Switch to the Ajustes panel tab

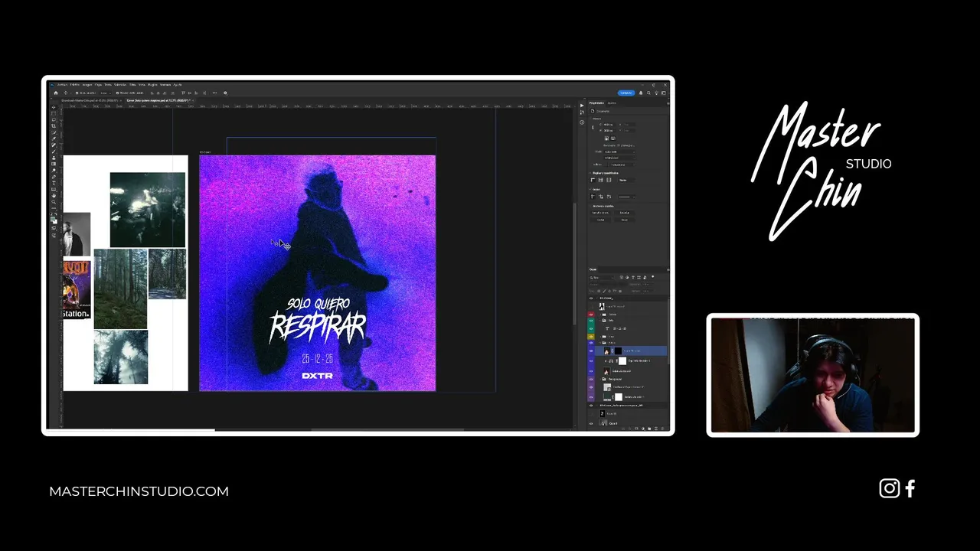point(612,103)
